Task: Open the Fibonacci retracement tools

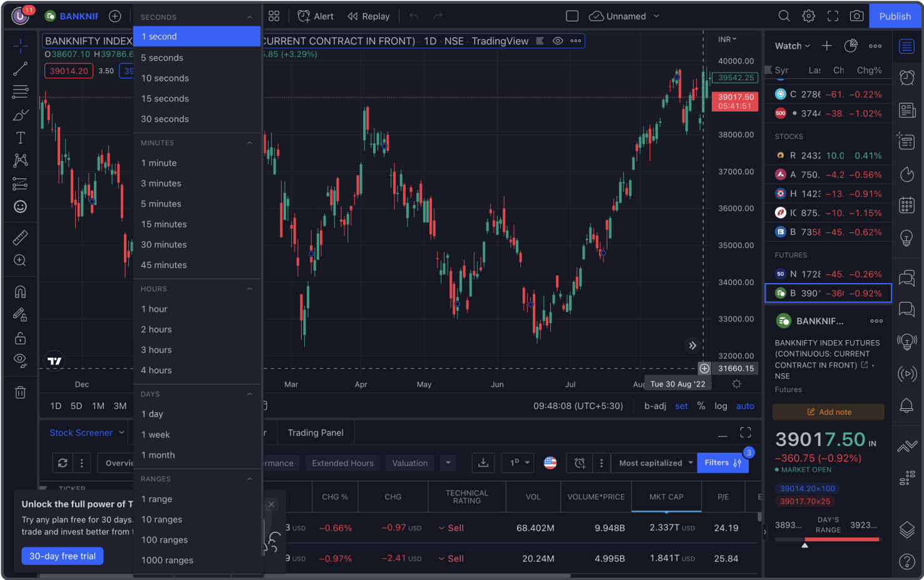Action: 20,92
